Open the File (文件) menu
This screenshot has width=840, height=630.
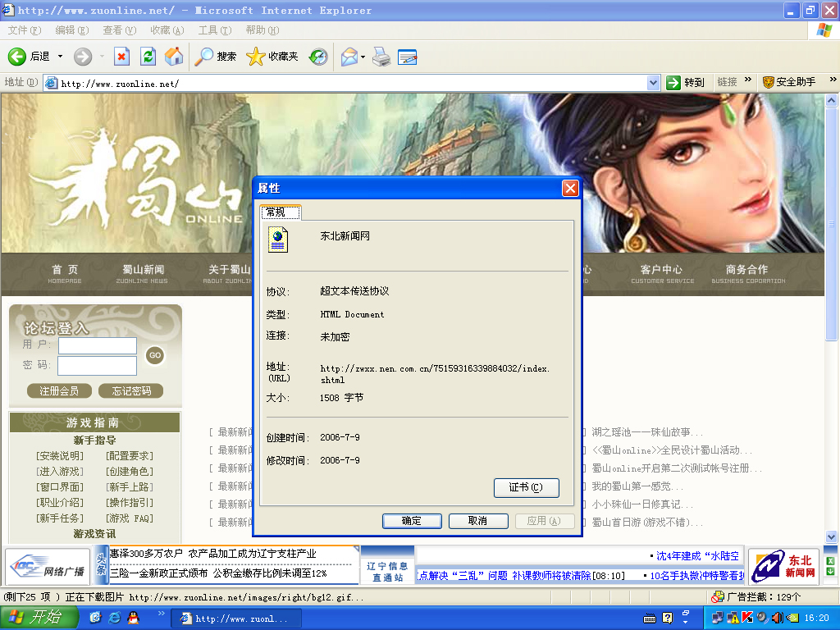pyautogui.click(x=24, y=30)
